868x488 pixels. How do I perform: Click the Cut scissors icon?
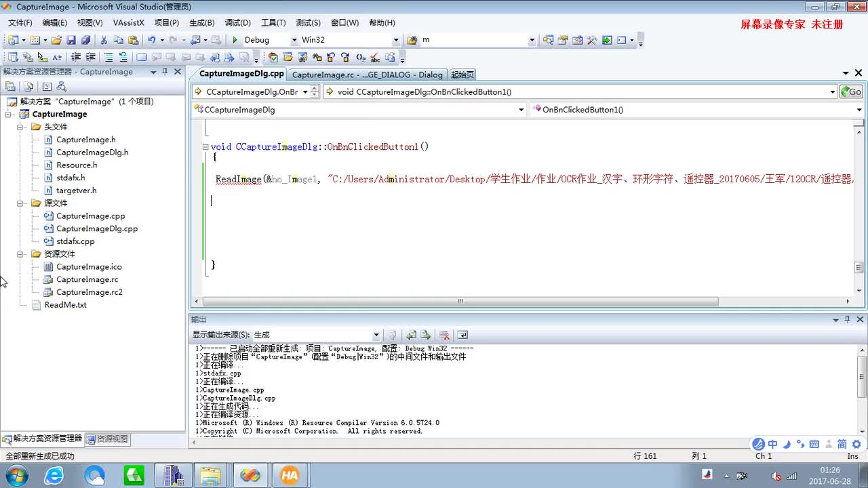click(x=105, y=40)
